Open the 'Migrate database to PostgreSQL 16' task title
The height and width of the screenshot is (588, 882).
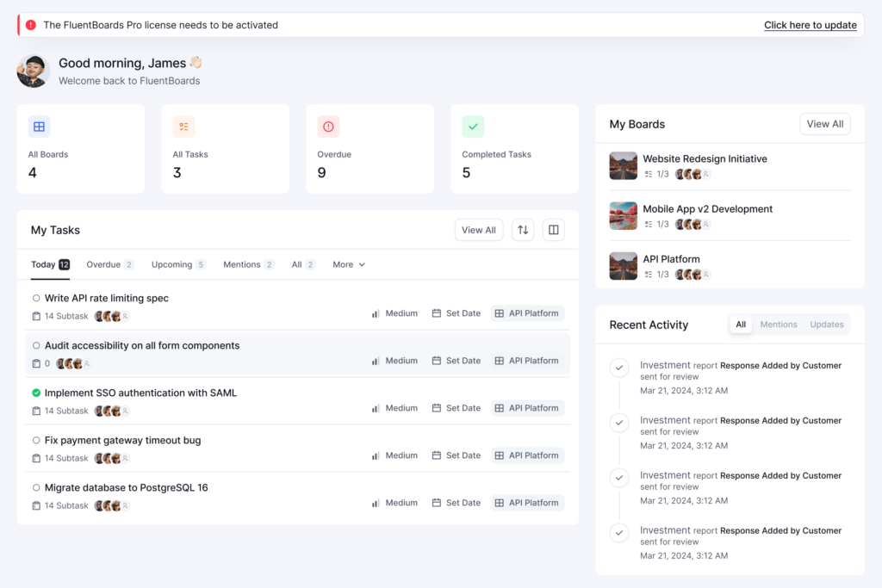(x=126, y=487)
